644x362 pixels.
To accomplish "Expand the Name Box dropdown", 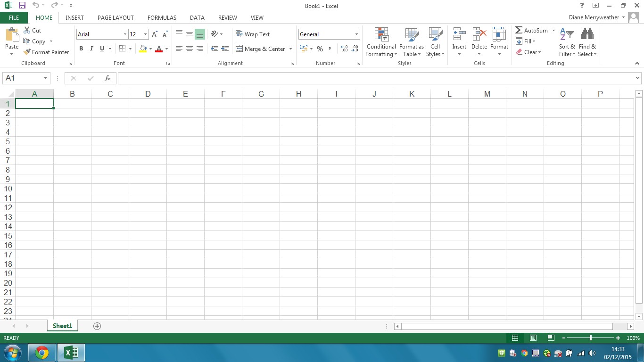I will coord(45,78).
